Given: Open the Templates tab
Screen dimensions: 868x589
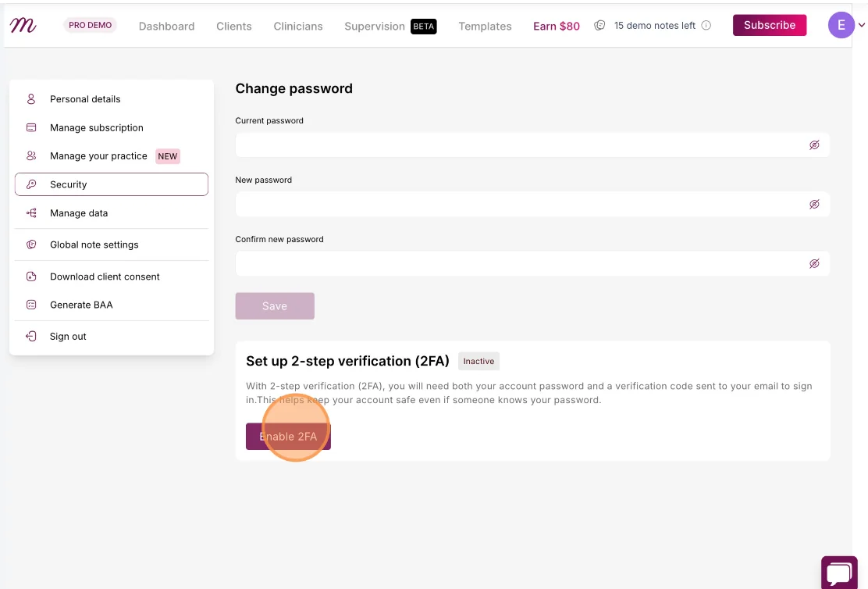Looking at the screenshot, I should click(x=485, y=26).
